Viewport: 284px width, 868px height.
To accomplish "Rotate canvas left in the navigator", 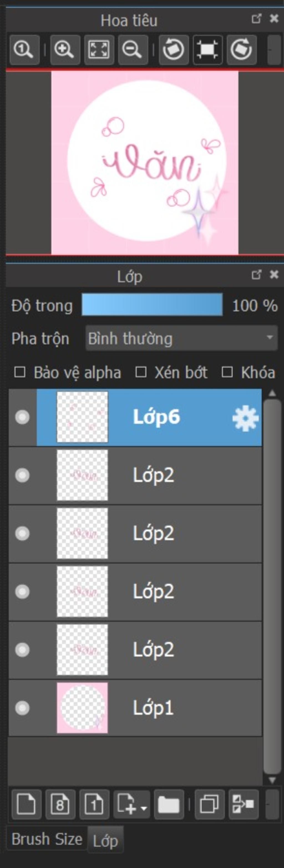I will [173, 49].
